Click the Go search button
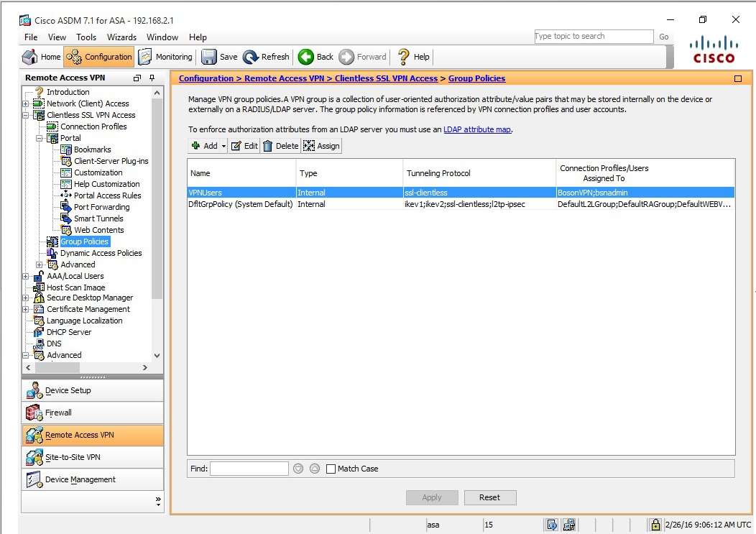 [664, 37]
